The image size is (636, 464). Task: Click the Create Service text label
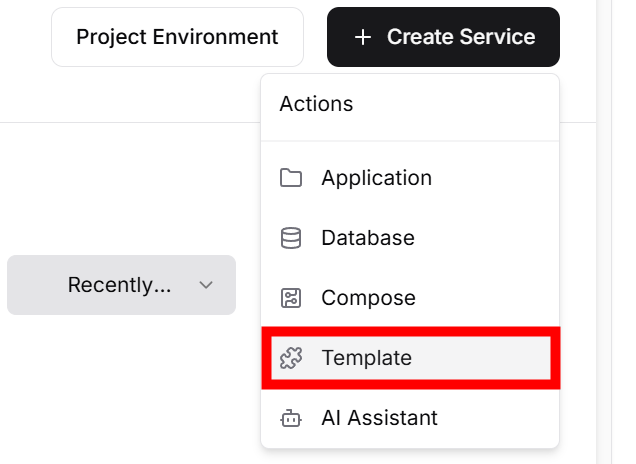tap(461, 37)
